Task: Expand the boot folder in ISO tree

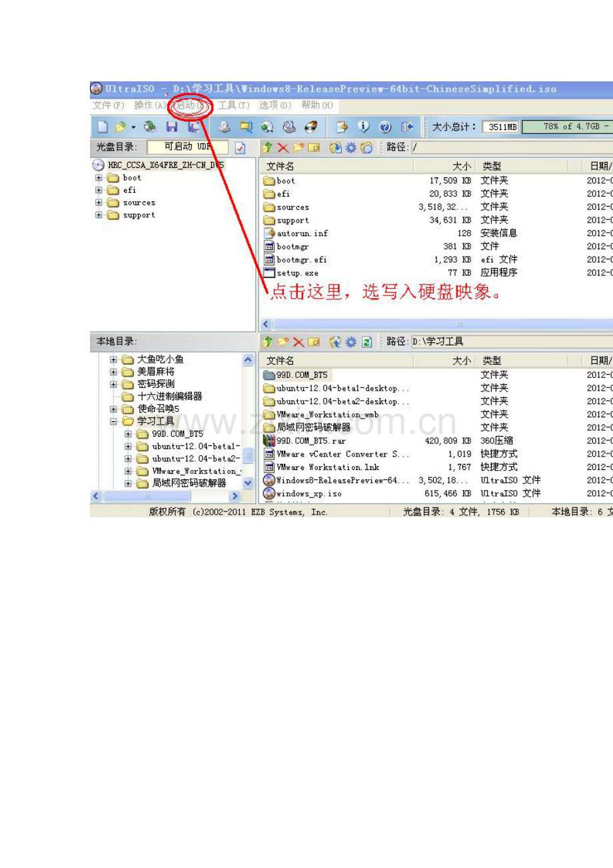Action: (99, 178)
